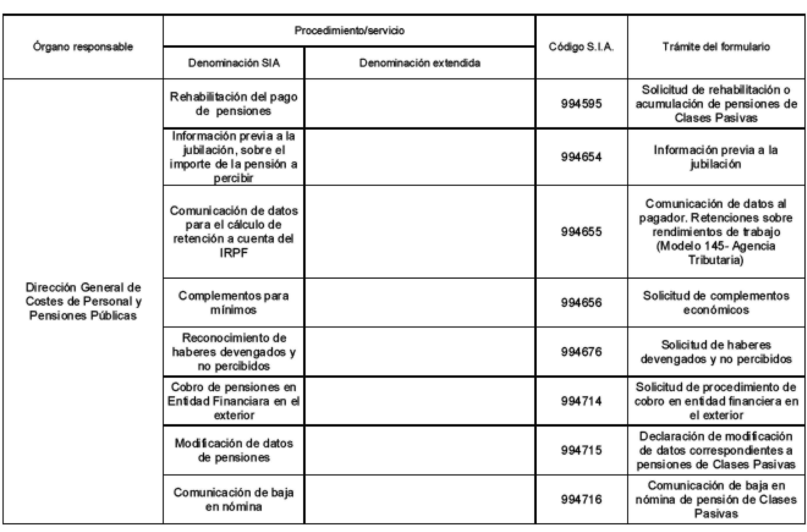Select 'Complementos para mínimos' cell
Viewport: 807px width, 532px height.
coord(234,303)
